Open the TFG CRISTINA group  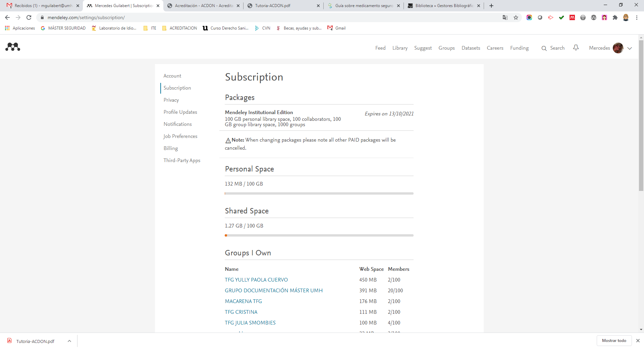(241, 312)
